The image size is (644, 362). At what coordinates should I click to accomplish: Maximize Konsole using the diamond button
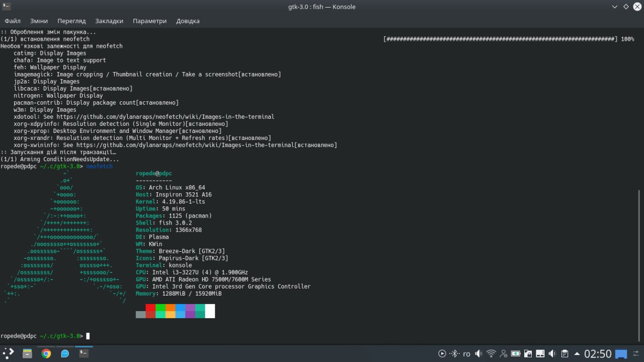click(x=626, y=7)
